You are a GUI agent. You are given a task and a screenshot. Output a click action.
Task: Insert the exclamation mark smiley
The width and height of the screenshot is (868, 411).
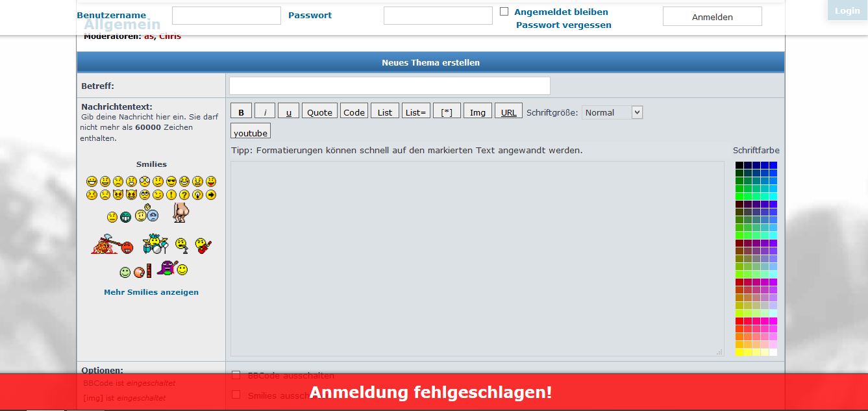pyautogui.click(x=171, y=195)
